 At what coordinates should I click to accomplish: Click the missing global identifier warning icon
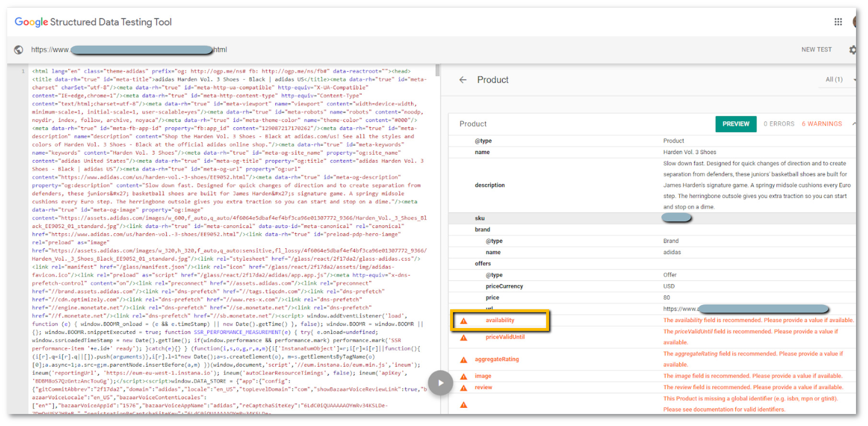coord(464,405)
